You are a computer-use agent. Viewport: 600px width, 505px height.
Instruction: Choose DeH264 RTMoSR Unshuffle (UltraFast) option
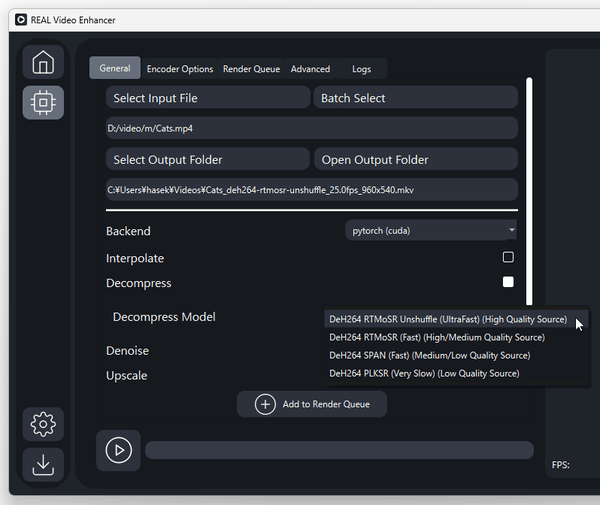pyautogui.click(x=448, y=320)
